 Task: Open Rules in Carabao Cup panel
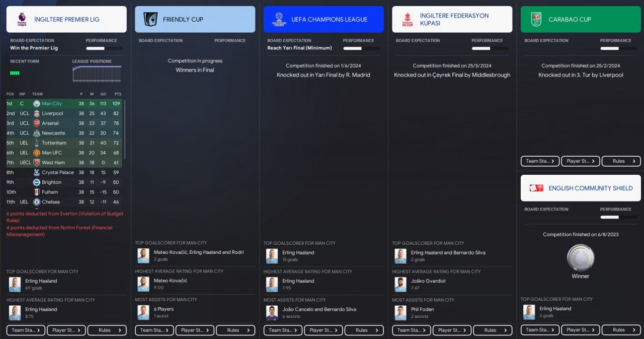[621, 161]
